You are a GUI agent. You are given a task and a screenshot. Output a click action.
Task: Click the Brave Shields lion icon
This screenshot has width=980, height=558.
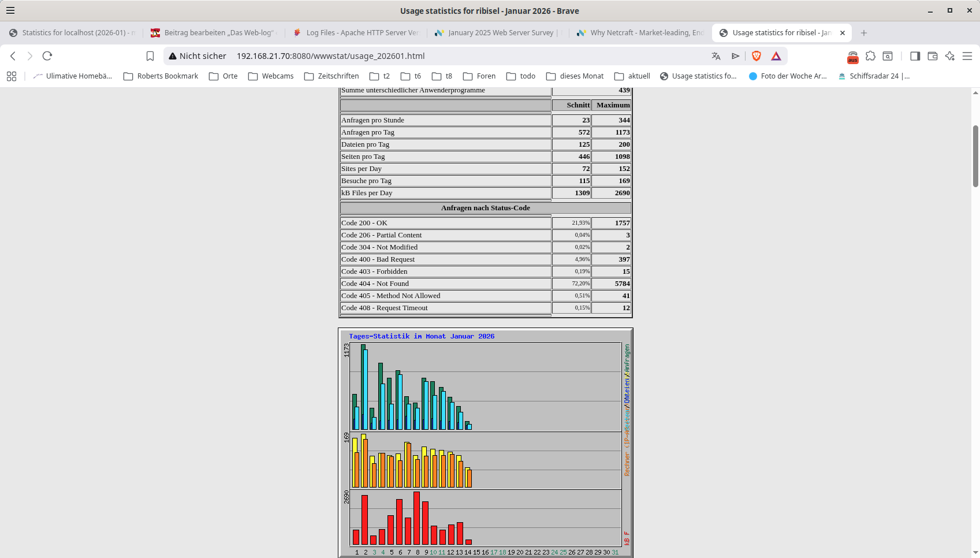(x=756, y=56)
